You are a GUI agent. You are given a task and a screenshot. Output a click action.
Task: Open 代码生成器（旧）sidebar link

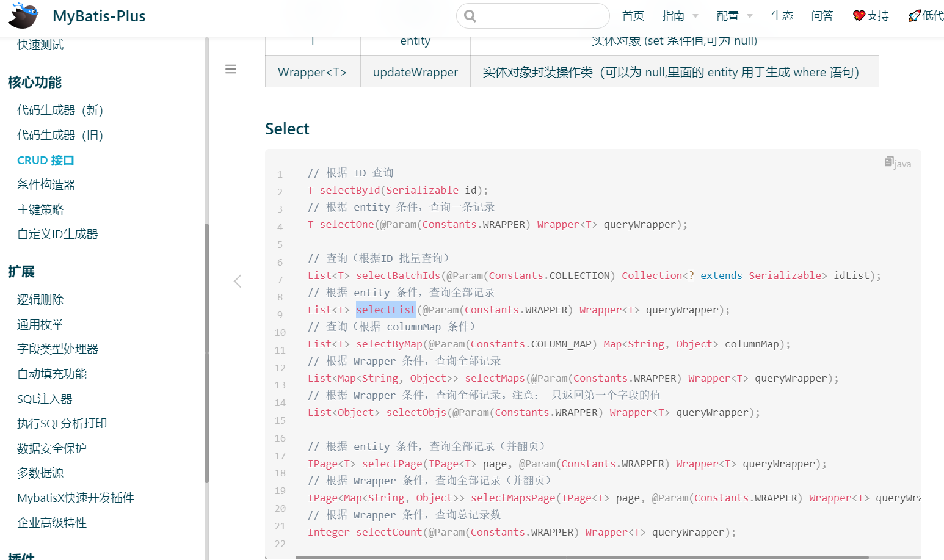[60, 135]
